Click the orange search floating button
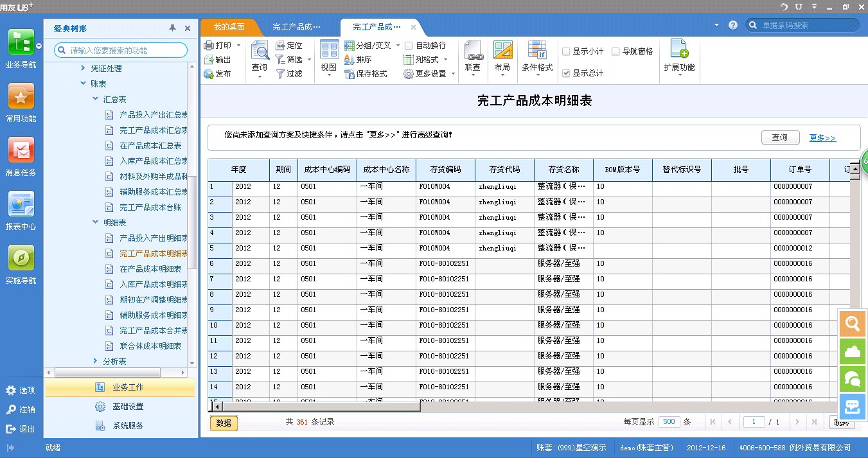The height and width of the screenshot is (458, 868). click(x=853, y=324)
